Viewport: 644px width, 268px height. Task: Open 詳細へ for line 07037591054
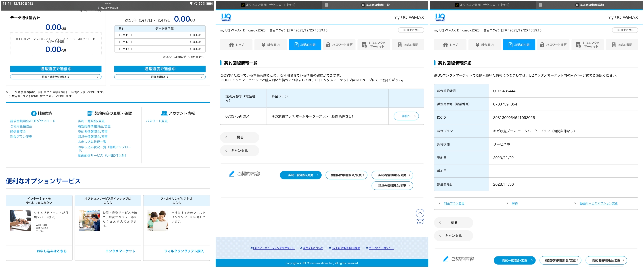click(406, 116)
